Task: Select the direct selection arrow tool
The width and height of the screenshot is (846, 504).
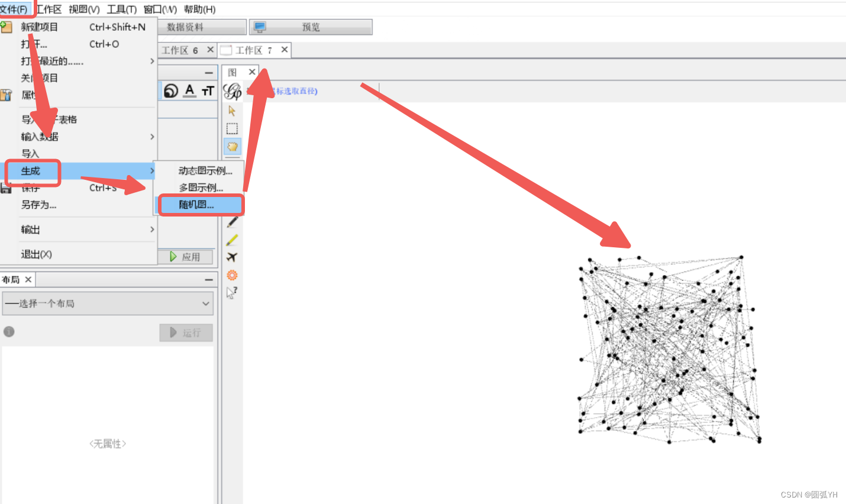Action: (x=232, y=111)
